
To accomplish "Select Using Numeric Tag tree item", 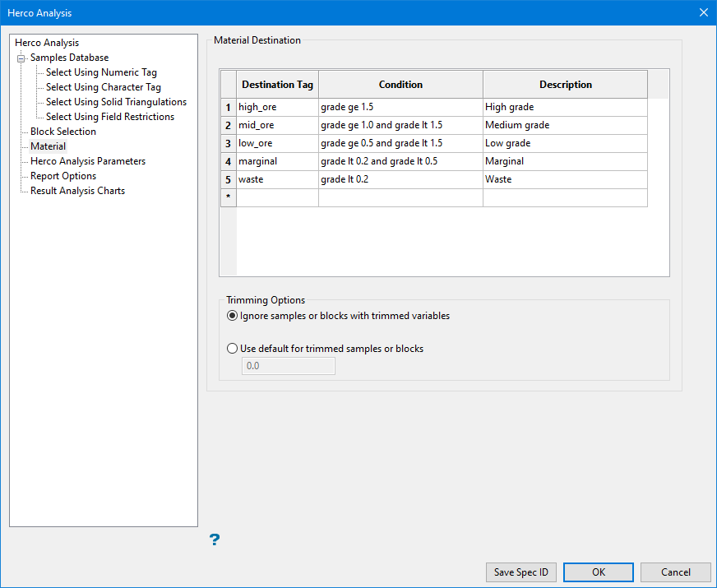I will tap(101, 72).
